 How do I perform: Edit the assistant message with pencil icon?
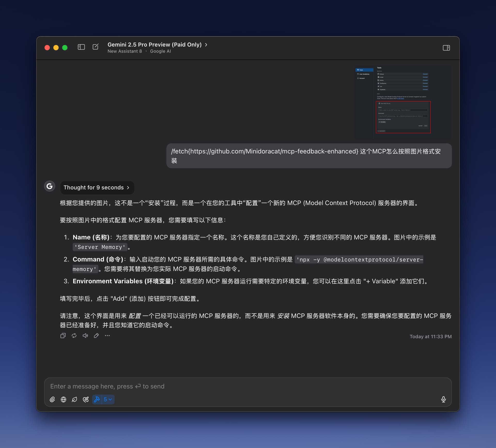point(96,336)
